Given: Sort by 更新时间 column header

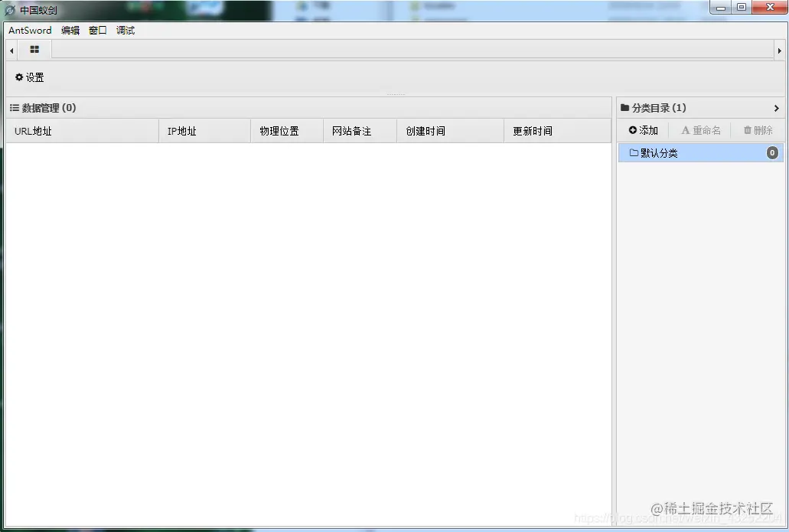Looking at the screenshot, I should click(x=558, y=131).
